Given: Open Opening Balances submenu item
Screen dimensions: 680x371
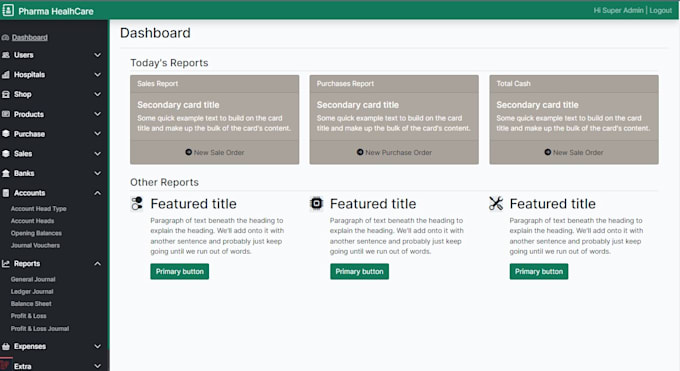Looking at the screenshot, I should (36, 233).
